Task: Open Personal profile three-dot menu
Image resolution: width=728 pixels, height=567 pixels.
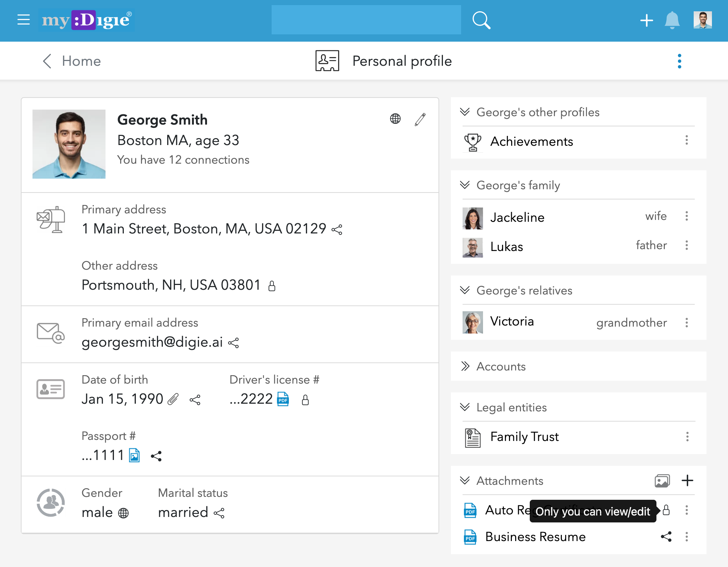Action: point(679,61)
